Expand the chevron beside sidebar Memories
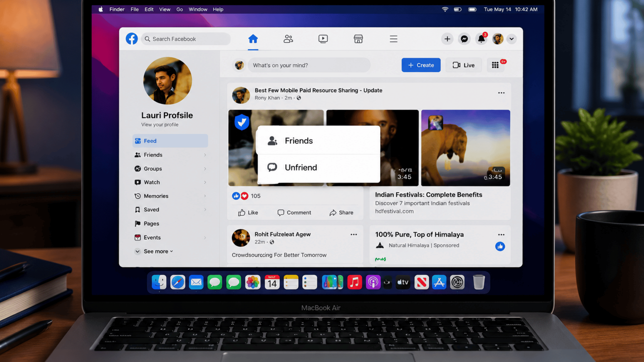 (x=205, y=196)
